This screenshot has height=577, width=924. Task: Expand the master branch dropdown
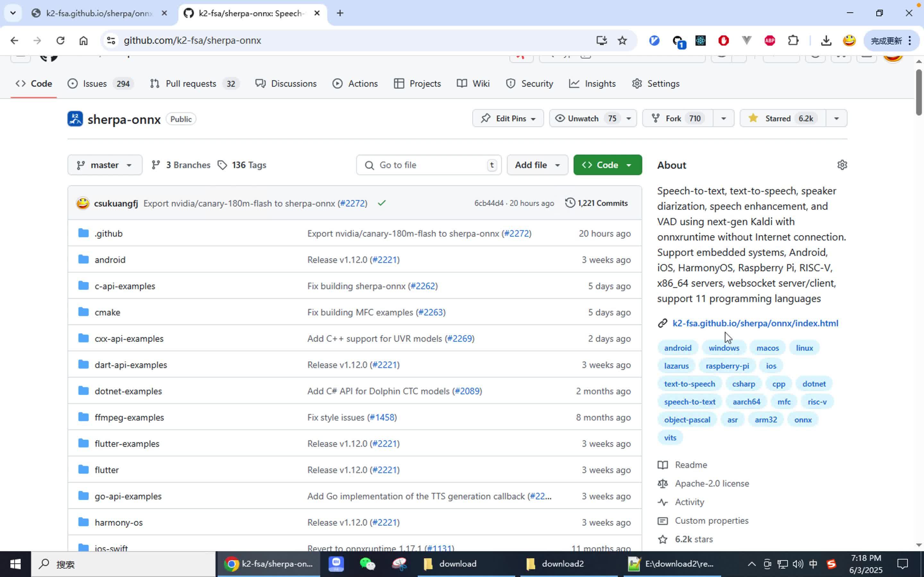[105, 165]
